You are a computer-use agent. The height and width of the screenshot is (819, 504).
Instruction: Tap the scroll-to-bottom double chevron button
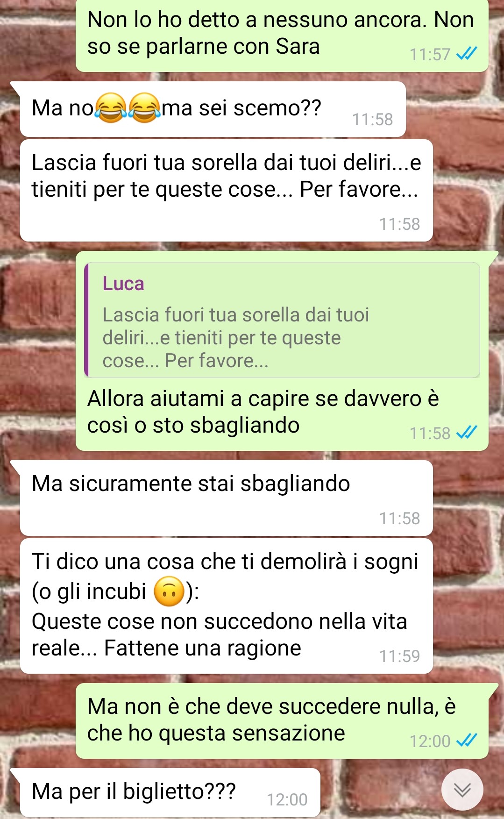coord(462,790)
